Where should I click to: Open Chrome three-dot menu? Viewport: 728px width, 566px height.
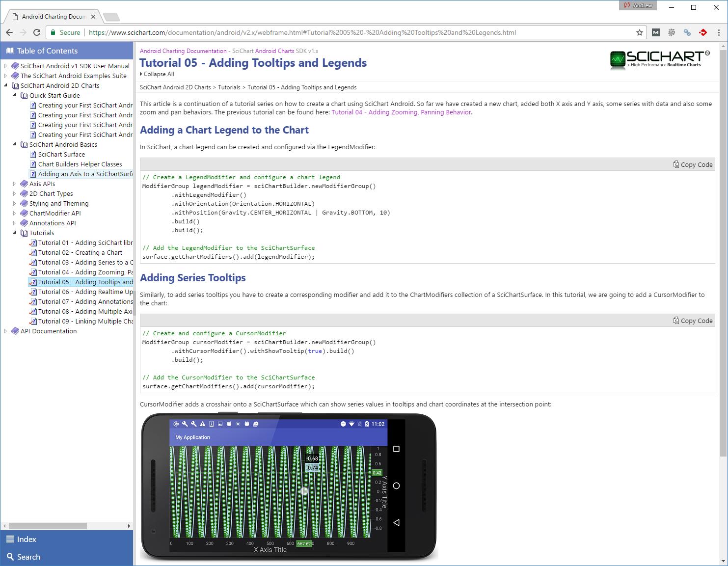pos(719,32)
